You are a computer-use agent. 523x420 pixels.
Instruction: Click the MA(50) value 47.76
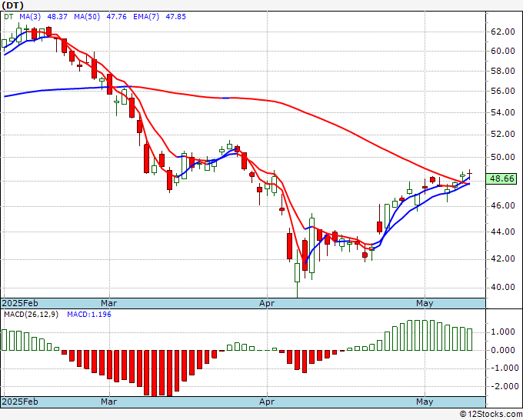(x=116, y=17)
